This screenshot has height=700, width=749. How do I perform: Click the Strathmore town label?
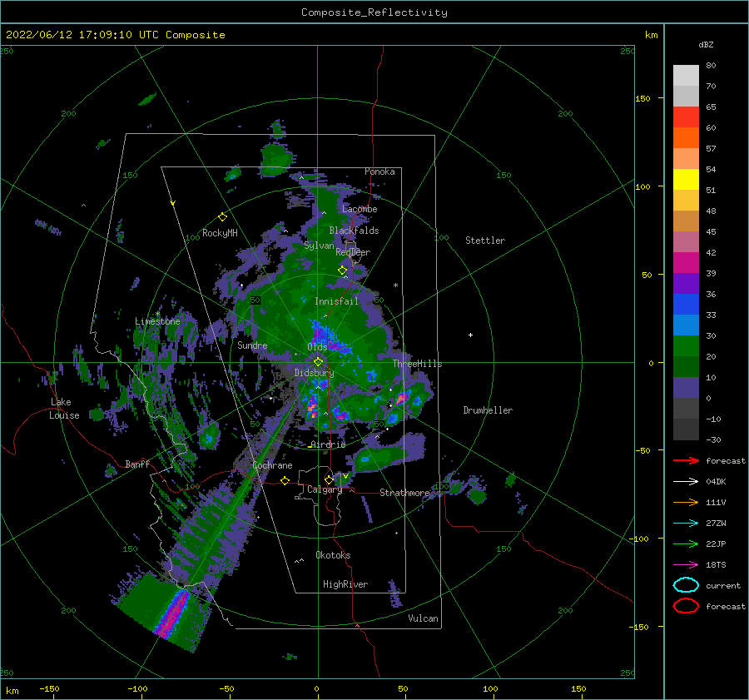point(404,493)
